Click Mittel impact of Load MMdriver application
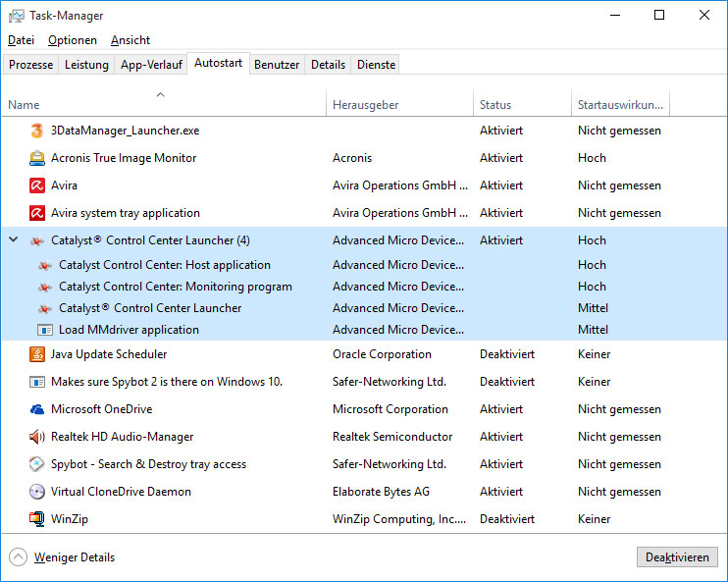This screenshot has height=582, width=728. (593, 330)
